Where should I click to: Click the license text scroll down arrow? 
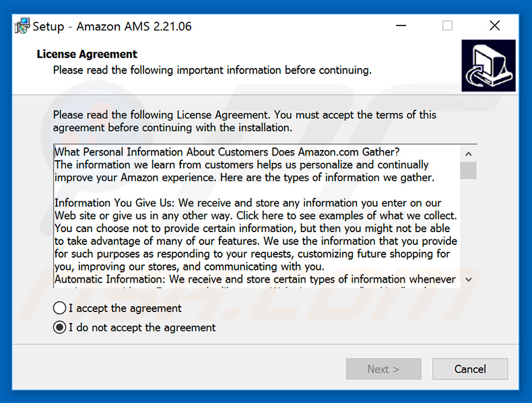pyautogui.click(x=469, y=280)
